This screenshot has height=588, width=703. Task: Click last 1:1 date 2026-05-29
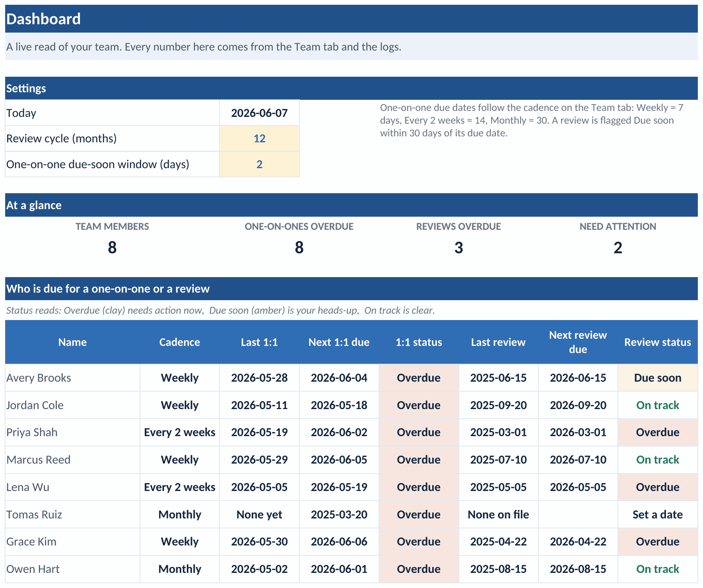click(259, 460)
